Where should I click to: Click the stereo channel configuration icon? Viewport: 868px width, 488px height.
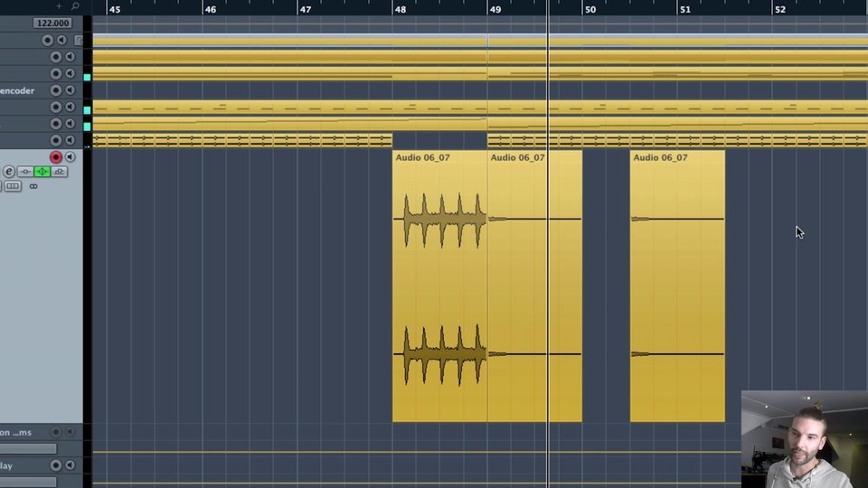coord(33,186)
